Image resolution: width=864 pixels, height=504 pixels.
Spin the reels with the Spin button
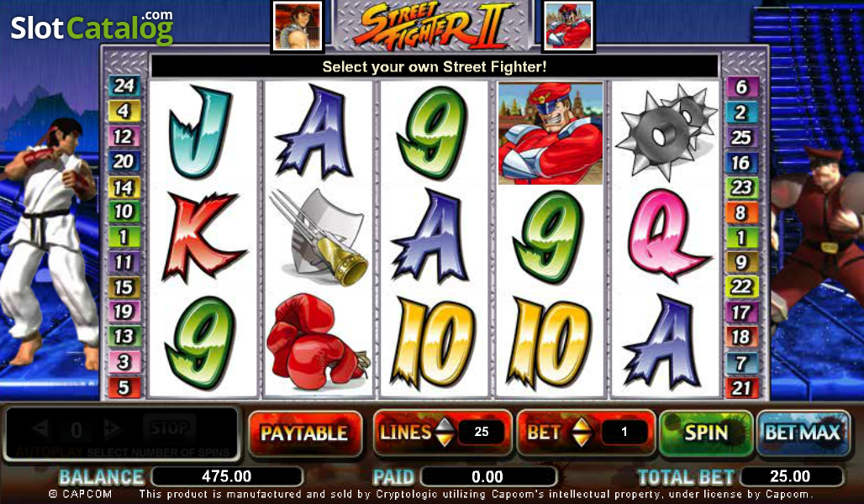(706, 433)
